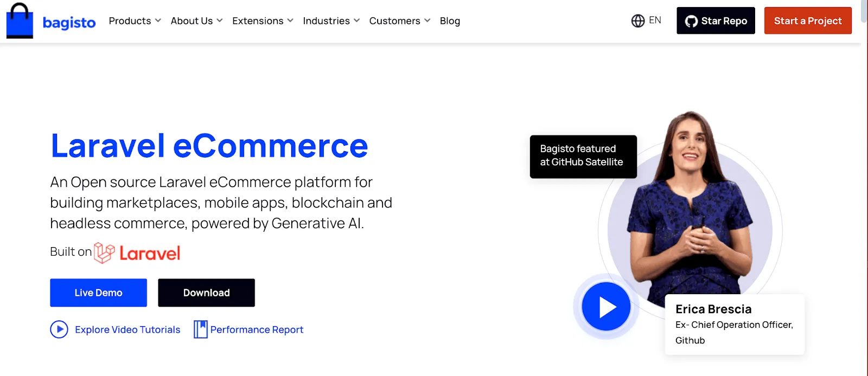The image size is (868, 376).
Task: Click the red Laravel logo
Action: pyautogui.click(x=137, y=253)
